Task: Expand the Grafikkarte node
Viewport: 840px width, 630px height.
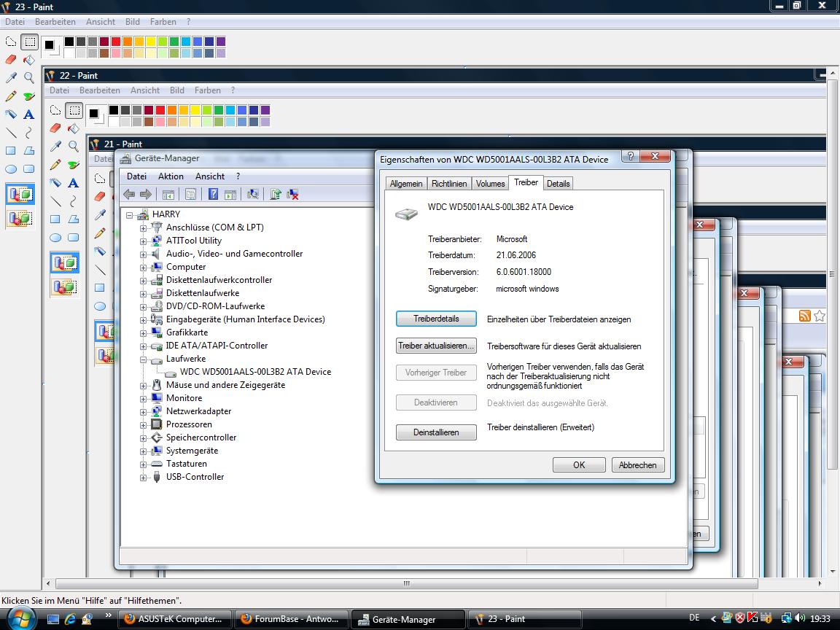Action: click(143, 333)
